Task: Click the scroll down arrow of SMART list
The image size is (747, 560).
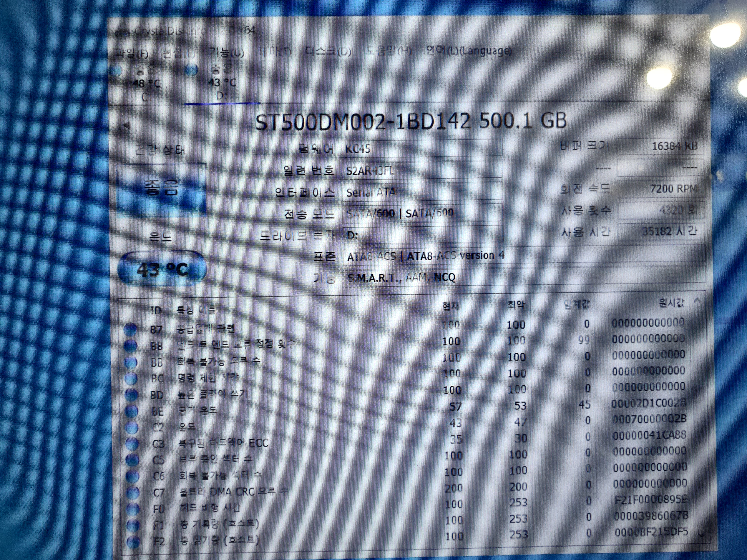Action: [702, 535]
